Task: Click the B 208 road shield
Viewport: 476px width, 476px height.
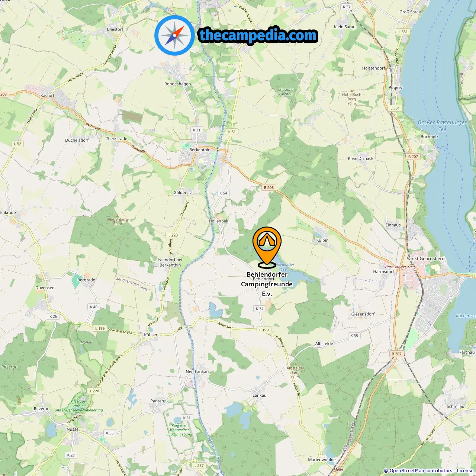Action: [x=268, y=187]
